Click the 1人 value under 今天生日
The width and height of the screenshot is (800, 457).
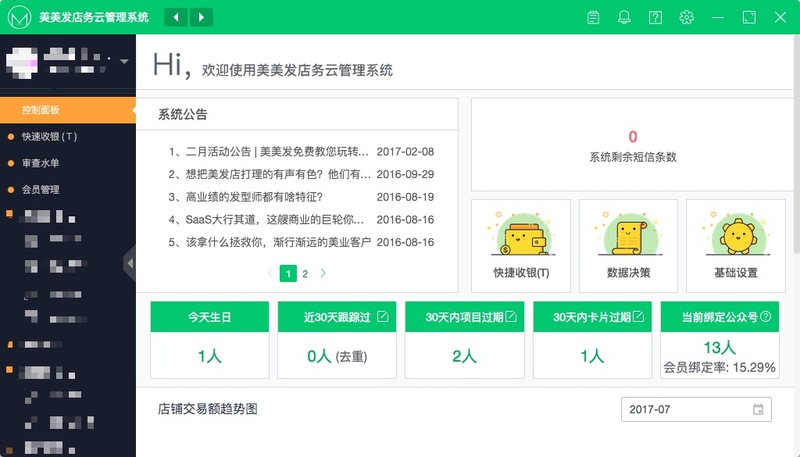coord(210,356)
